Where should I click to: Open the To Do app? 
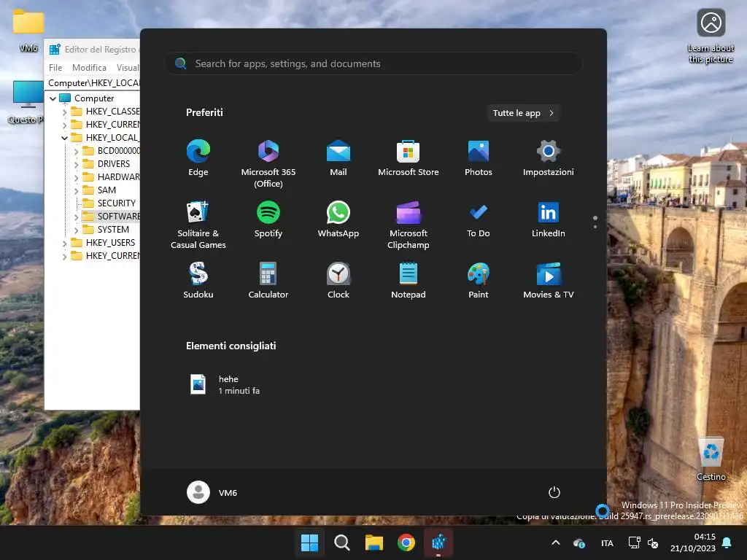[x=479, y=219]
